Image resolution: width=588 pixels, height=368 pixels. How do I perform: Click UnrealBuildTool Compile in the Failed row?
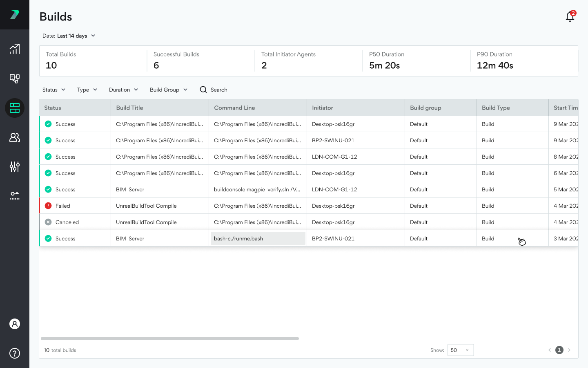click(x=146, y=206)
